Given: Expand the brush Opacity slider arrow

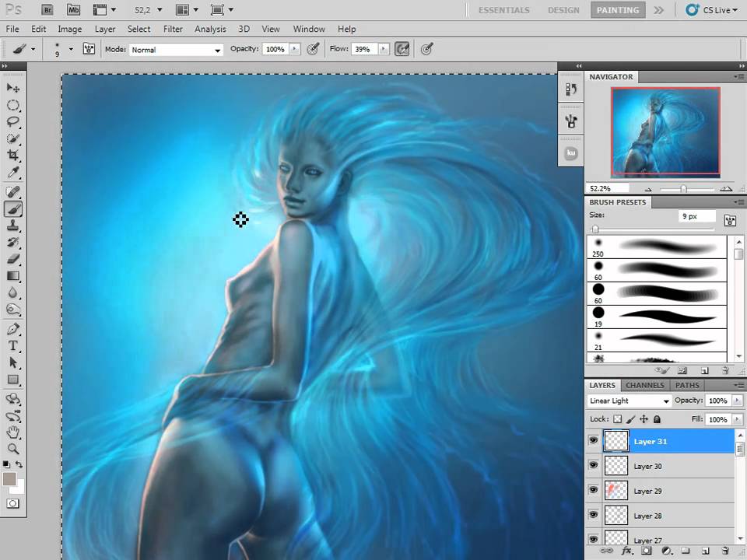Looking at the screenshot, I should click(x=294, y=49).
